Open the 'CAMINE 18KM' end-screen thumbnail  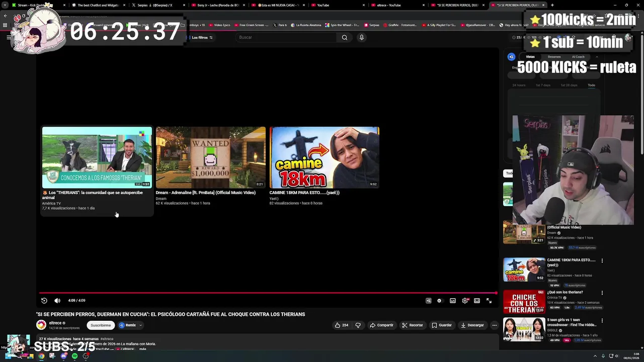click(325, 157)
